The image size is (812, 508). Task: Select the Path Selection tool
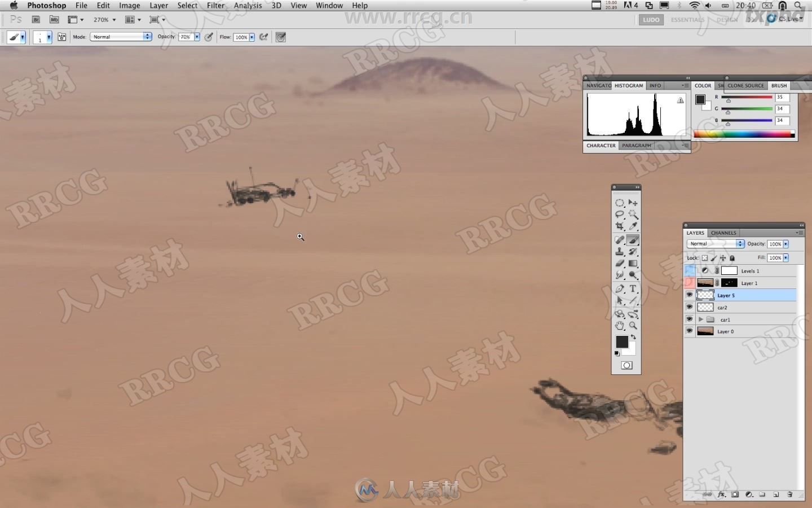pyautogui.click(x=620, y=301)
